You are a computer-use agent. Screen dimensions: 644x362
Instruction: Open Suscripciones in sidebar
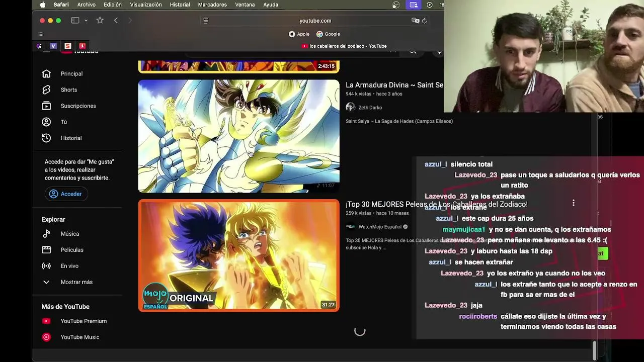77,106
